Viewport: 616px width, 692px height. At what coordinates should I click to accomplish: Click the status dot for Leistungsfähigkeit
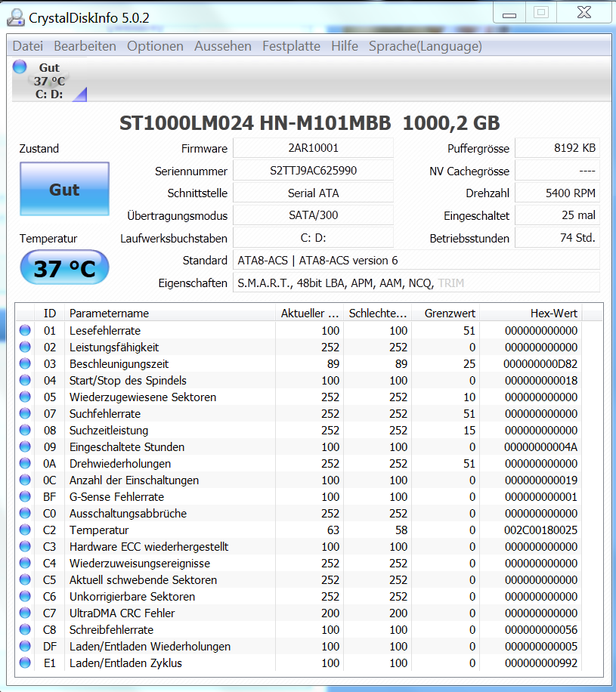click(x=25, y=347)
